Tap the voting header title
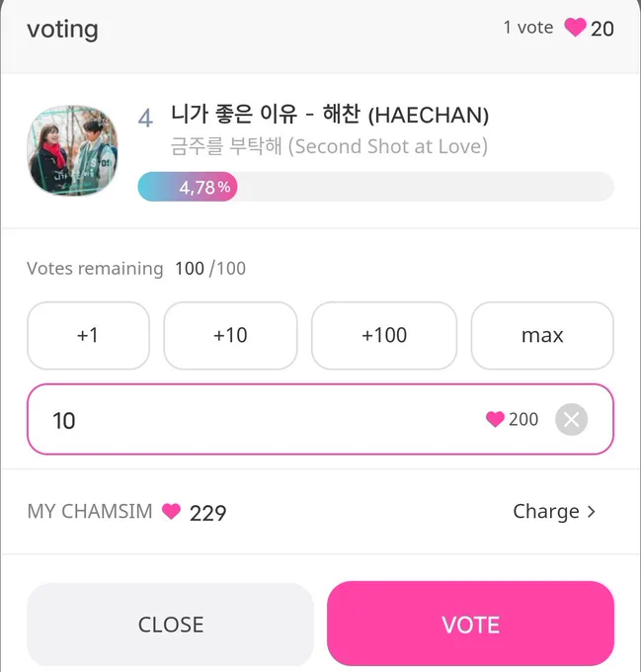The image size is (641, 672). click(62, 30)
